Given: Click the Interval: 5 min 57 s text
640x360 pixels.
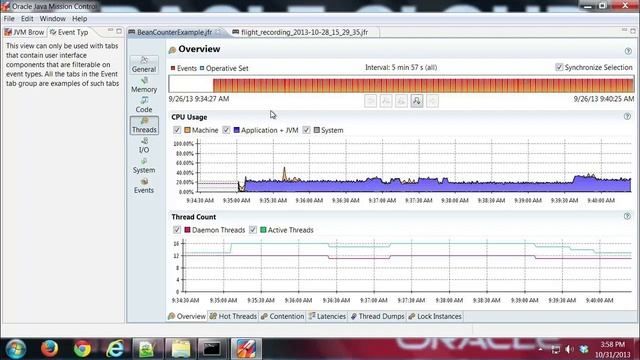Looking at the screenshot, I should pos(401,67).
